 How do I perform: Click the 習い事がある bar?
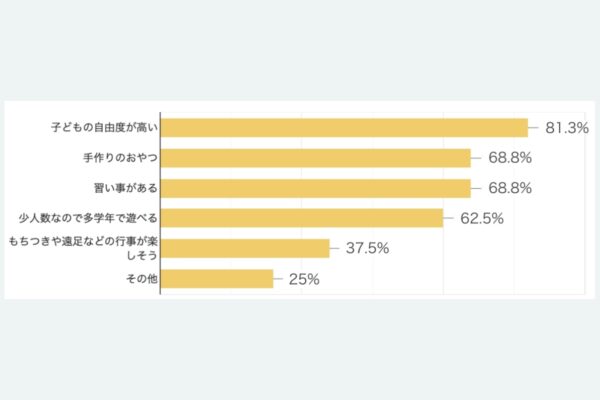[x=315, y=188]
